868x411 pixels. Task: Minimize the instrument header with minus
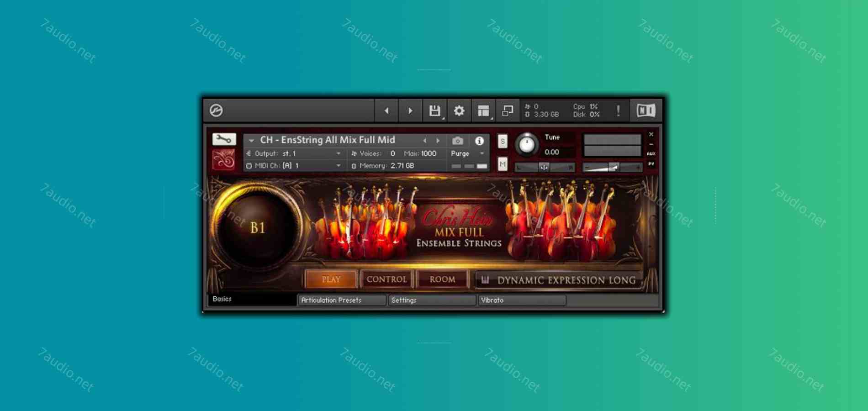[x=651, y=144]
